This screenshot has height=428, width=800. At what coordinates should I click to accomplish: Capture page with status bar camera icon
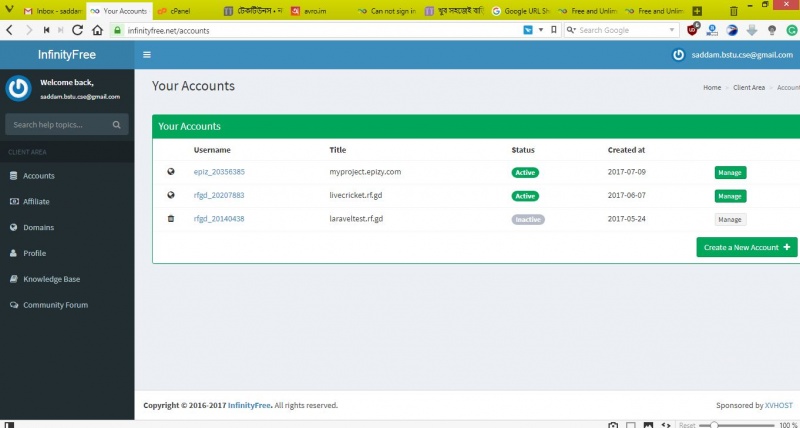[613, 424]
